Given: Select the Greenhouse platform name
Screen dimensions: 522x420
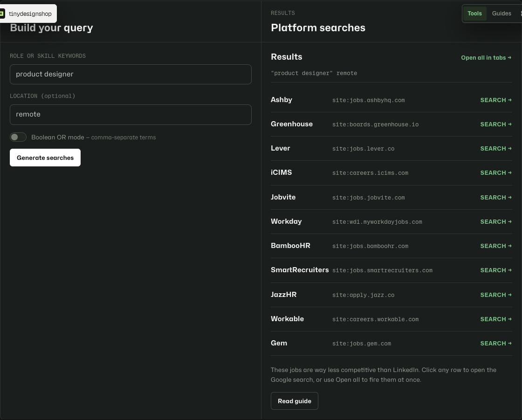Looking at the screenshot, I should click(292, 124).
